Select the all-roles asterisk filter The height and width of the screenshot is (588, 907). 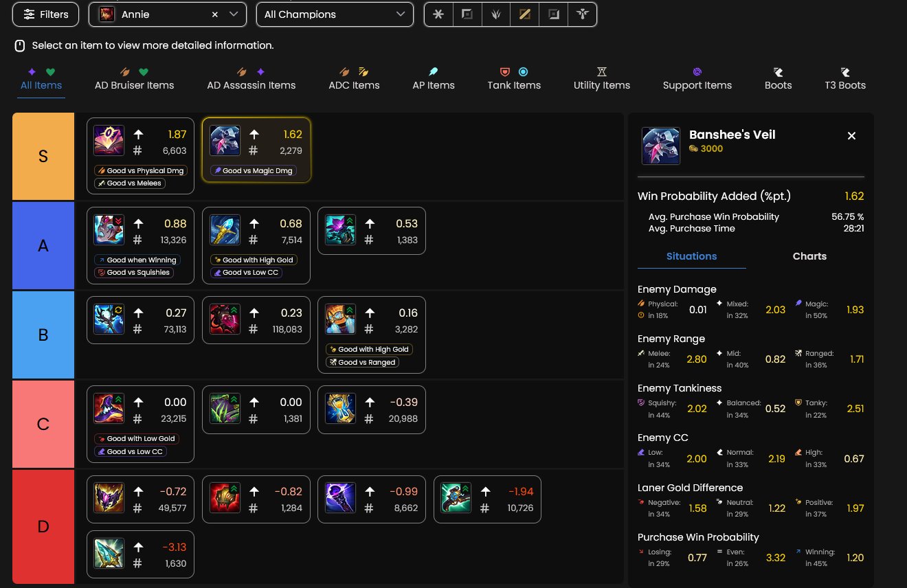438,14
